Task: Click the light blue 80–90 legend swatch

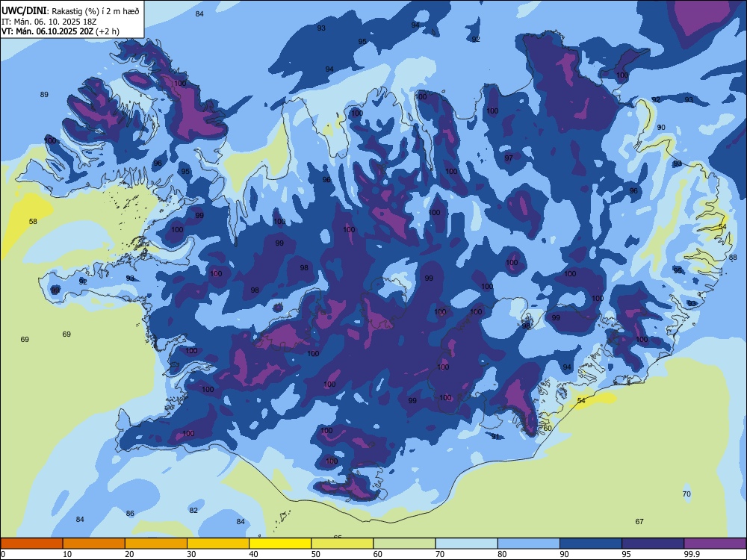Action: point(528,544)
